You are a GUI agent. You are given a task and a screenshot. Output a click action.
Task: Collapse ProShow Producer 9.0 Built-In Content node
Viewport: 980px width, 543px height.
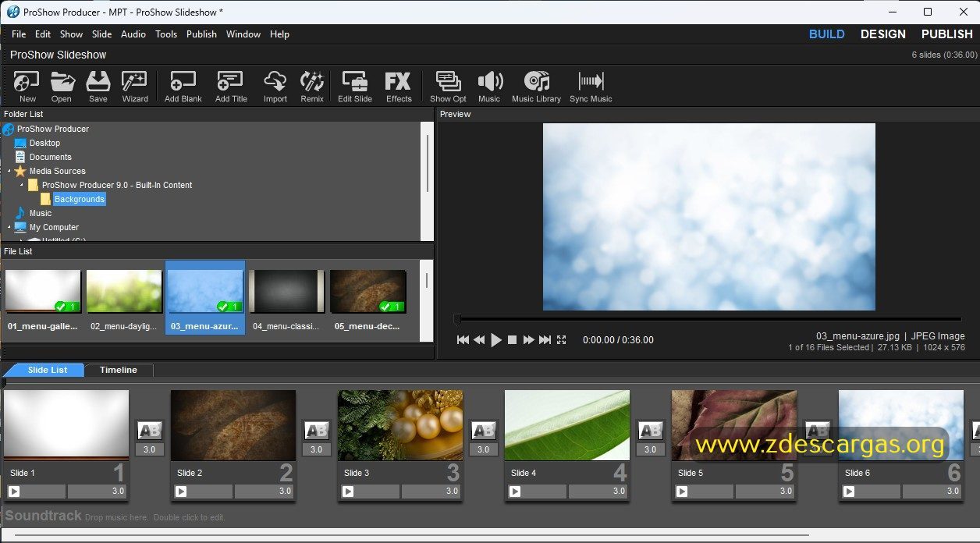22,185
